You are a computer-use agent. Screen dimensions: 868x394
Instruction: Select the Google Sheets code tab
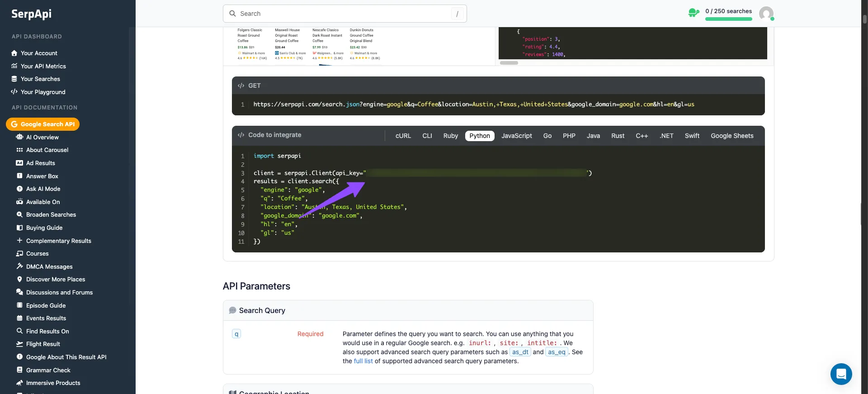[732, 136]
